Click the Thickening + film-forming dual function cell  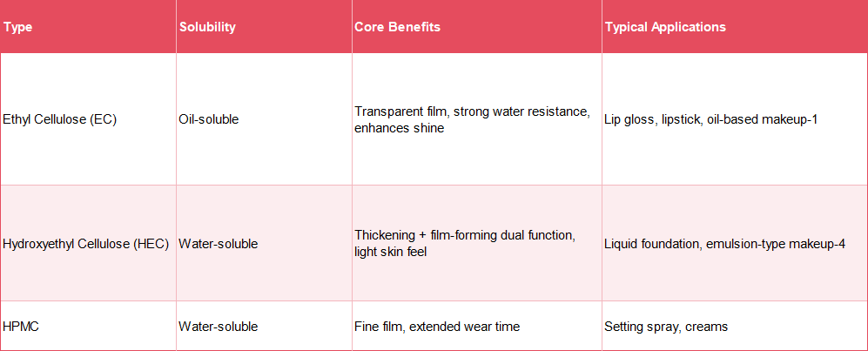click(x=477, y=244)
